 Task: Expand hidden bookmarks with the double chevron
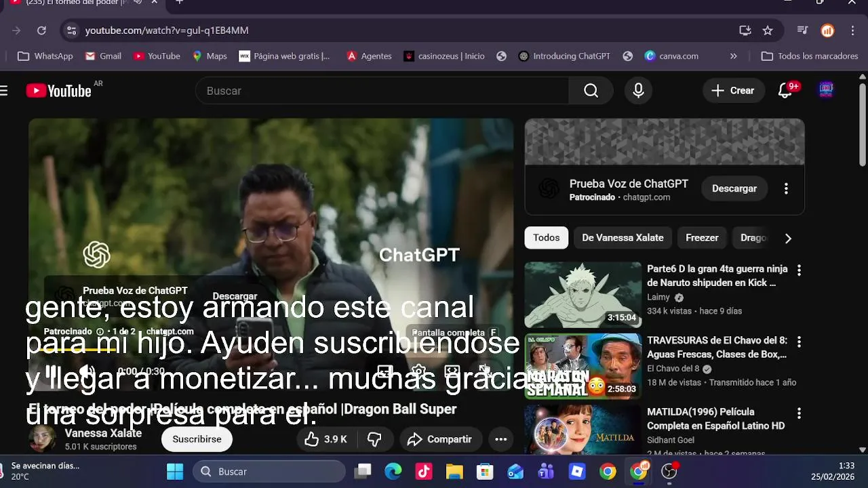click(x=733, y=56)
